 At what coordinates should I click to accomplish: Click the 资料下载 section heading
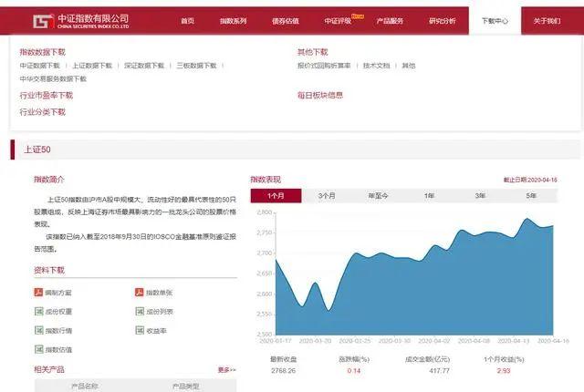pos(49,271)
